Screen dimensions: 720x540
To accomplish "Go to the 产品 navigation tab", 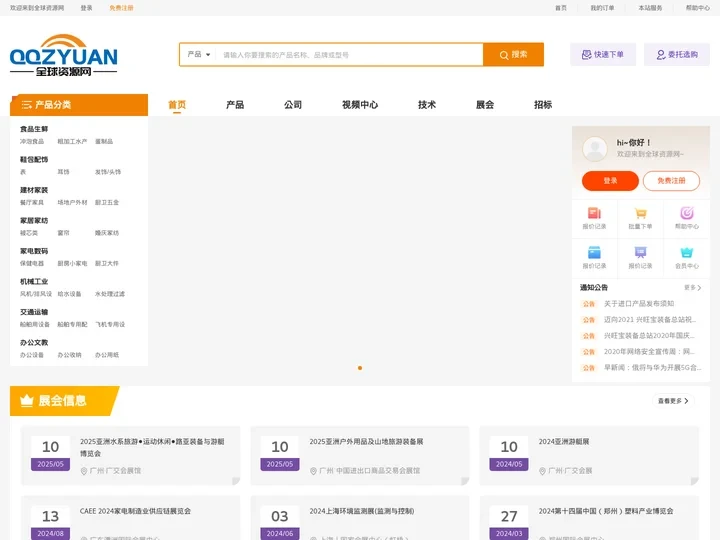I will (x=235, y=105).
